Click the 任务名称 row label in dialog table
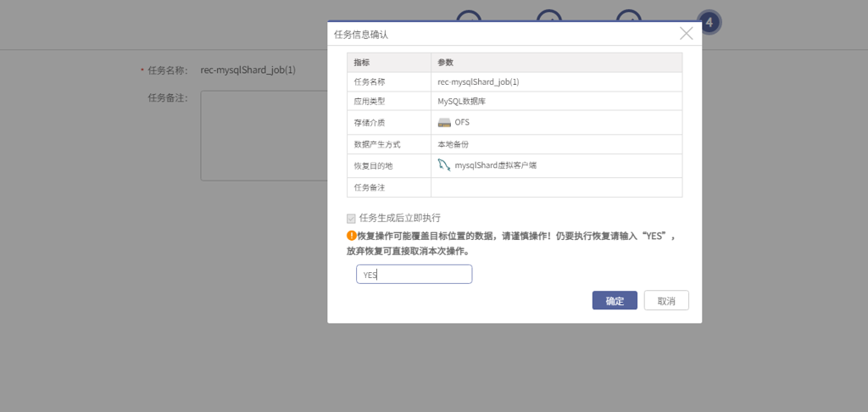The image size is (868, 412). [370, 82]
